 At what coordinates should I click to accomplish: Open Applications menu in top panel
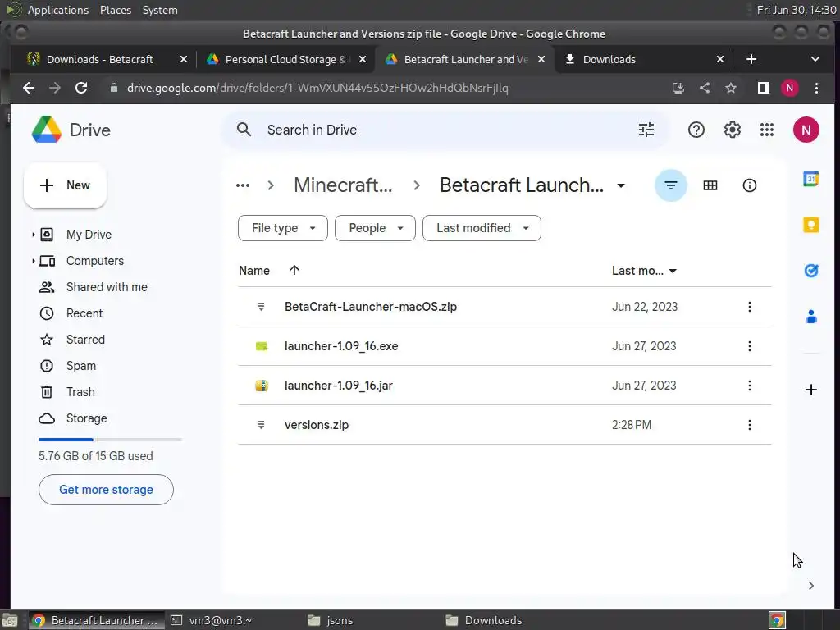click(58, 10)
